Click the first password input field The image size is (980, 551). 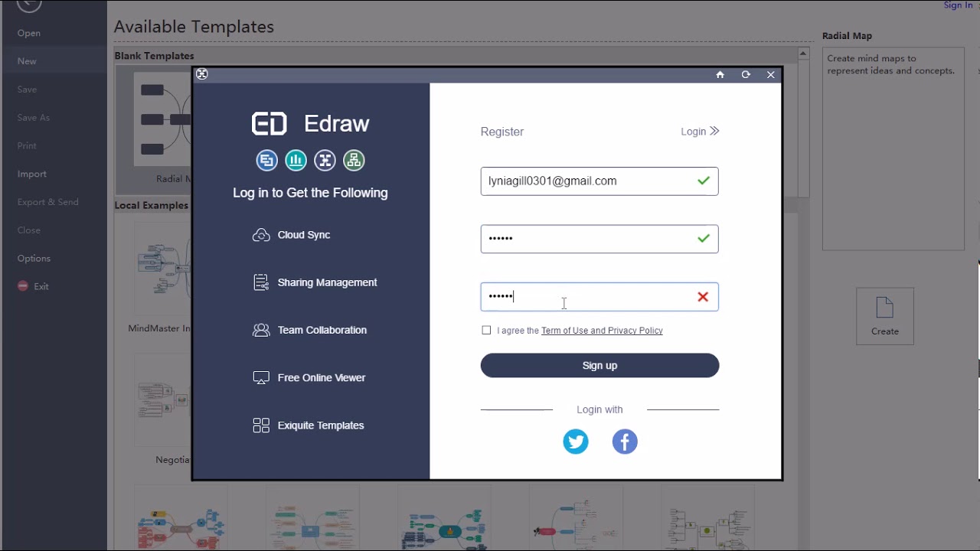(x=599, y=239)
